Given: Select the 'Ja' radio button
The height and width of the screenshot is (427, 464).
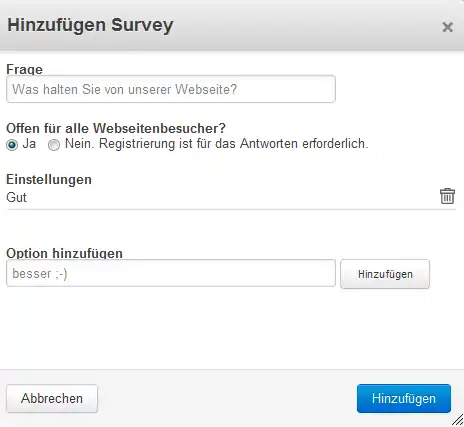Looking at the screenshot, I should click(x=12, y=145).
